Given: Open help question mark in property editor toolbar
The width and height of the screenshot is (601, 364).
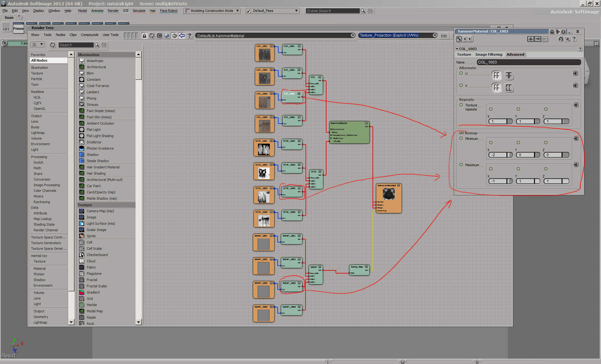Looking at the screenshot, I should (x=574, y=39).
